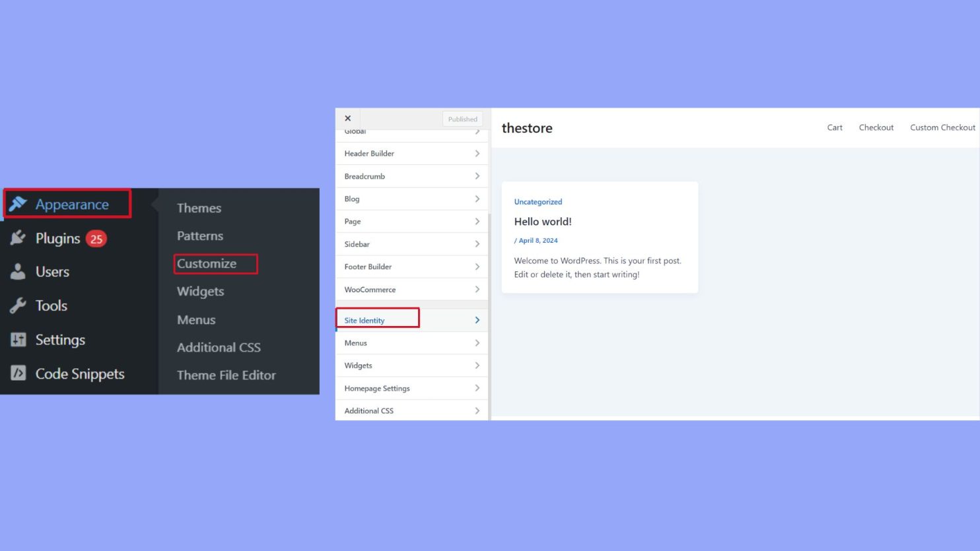Open the Site Identity panel
980x551 pixels.
pos(365,319)
